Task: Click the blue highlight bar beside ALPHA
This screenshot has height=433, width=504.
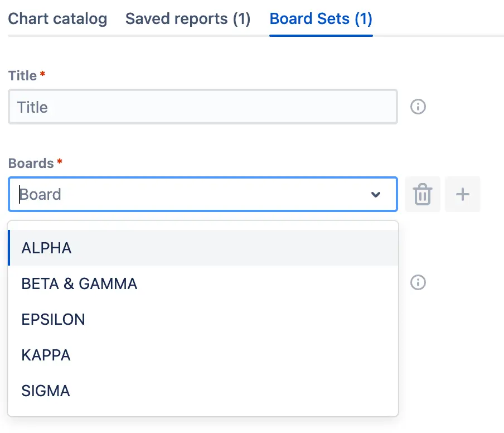Action: pos(9,248)
